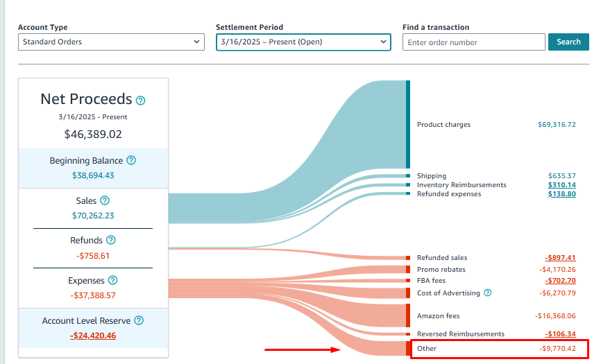This screenshot has height=364, width=601.
Task: Expand the Settlement Period dropdown
Action: click(303, 42)
